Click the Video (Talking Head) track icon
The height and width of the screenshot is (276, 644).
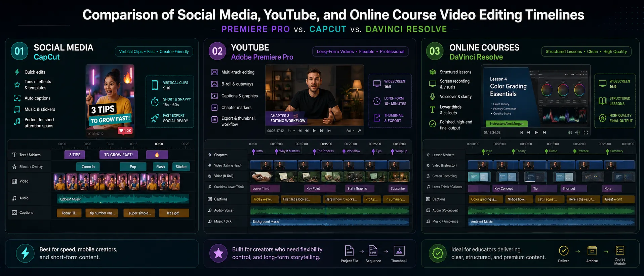pyautogui.click(x=210, y=165)
